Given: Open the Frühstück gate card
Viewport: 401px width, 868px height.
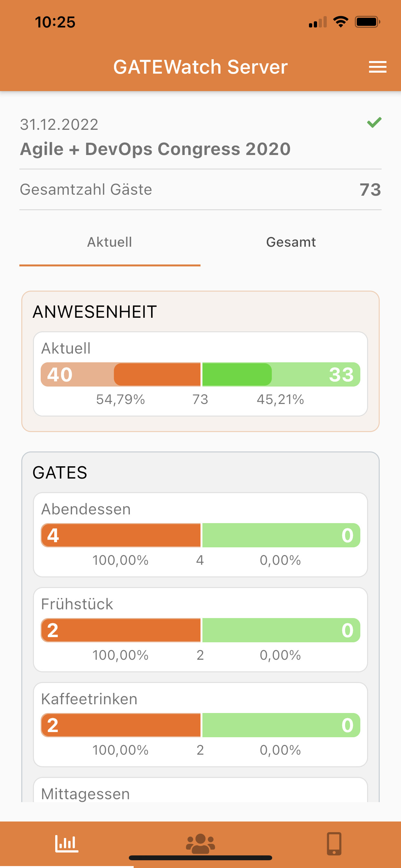Looking at the screenshot, I should 200,604.
